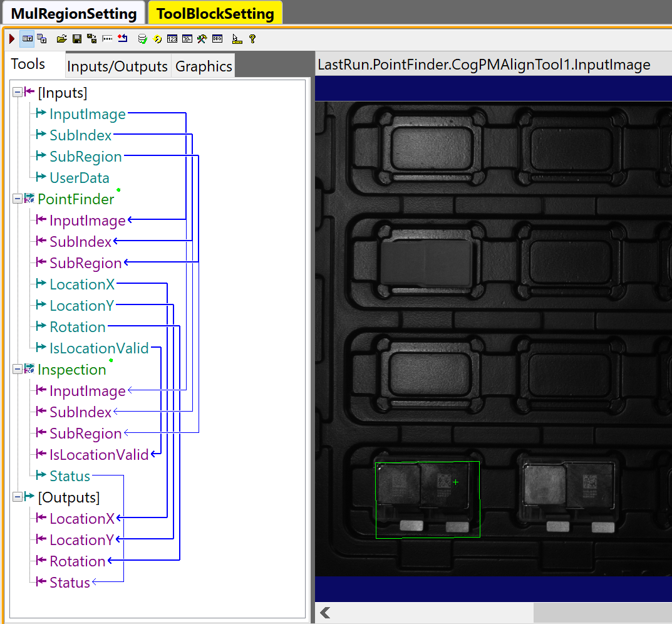
Task: Click the hammer and wrench tools icon
Action: (202, 39)
